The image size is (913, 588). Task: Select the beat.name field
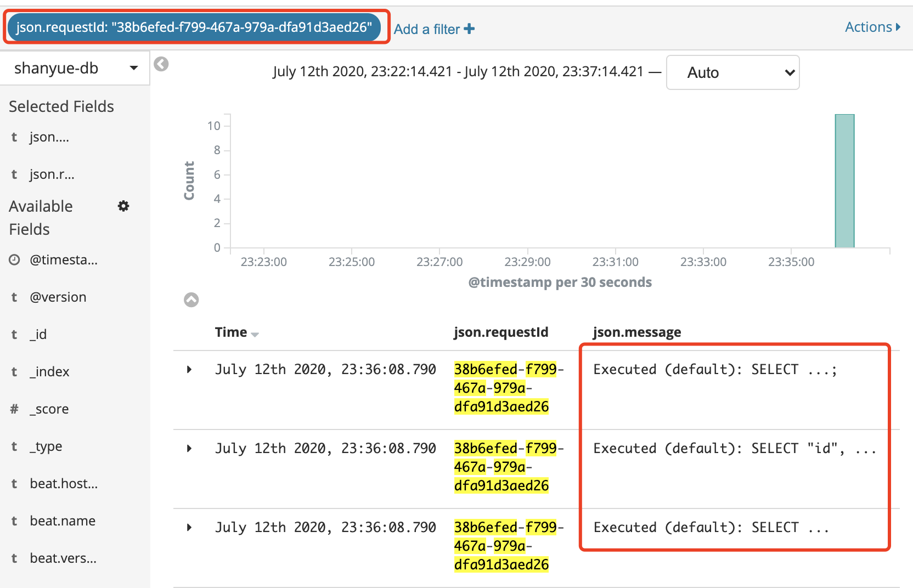tap(63, 521)
